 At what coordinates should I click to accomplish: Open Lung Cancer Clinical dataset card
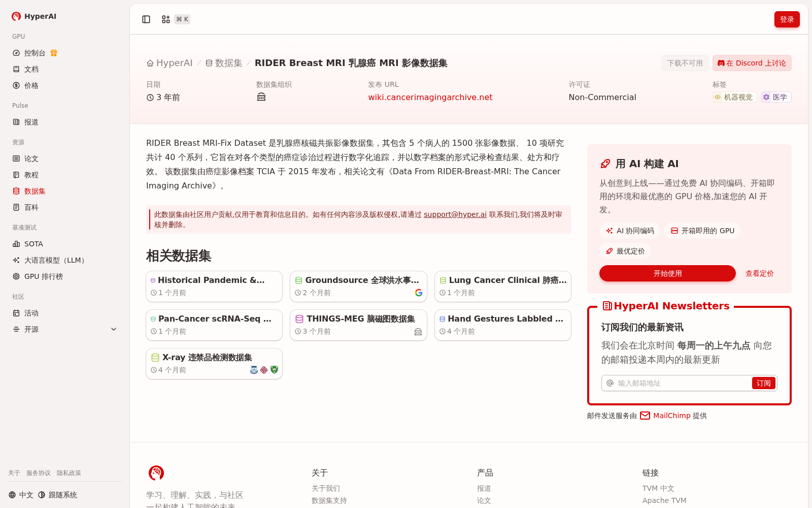(503, 287)
